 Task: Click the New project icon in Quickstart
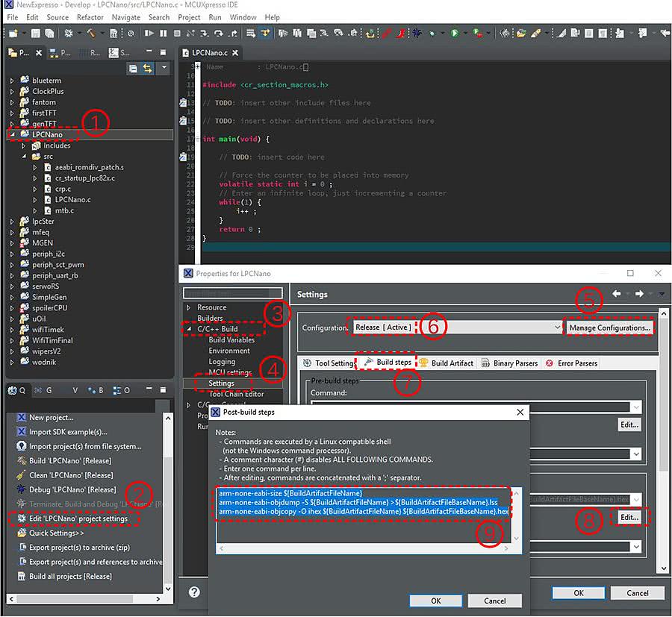(22, 418)
